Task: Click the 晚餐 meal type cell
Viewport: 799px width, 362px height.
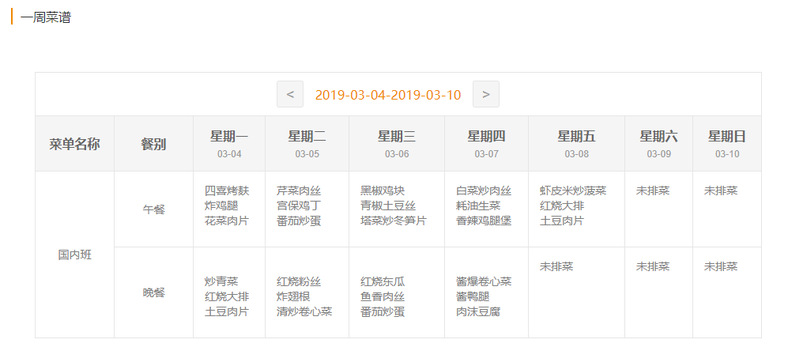Action: tap(154, 293)
